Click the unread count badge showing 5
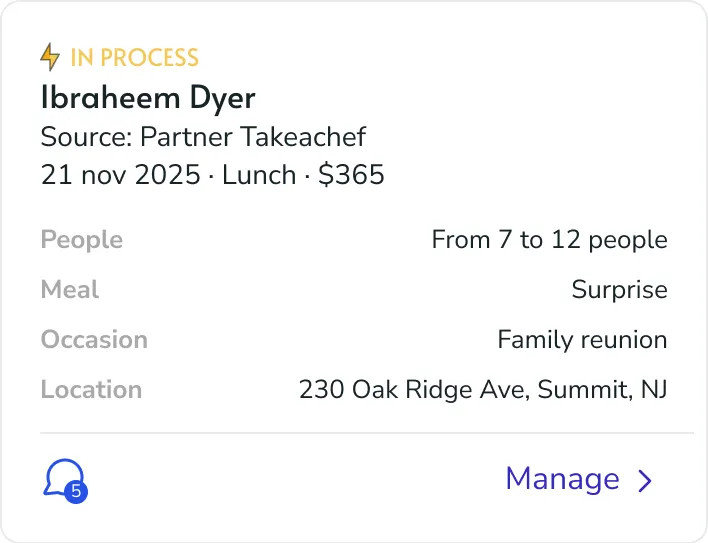Viewport: 708px width, 543px height. coord(76,491)
